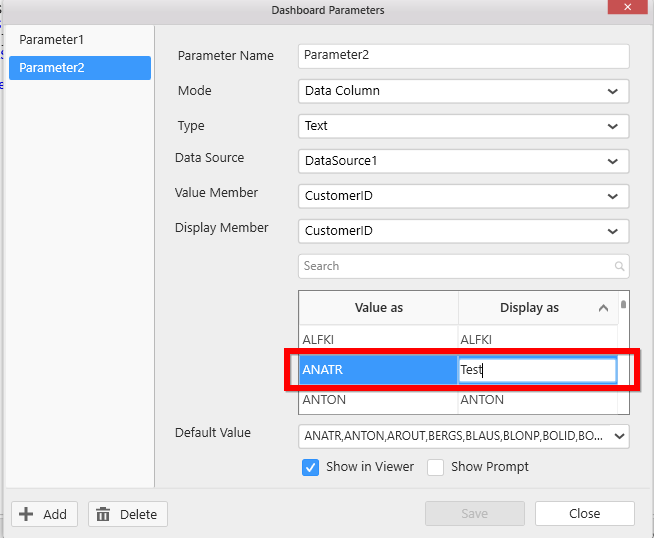Click the plus icon on Add
This screenshot has height=538, width=654.
(27, 514)
